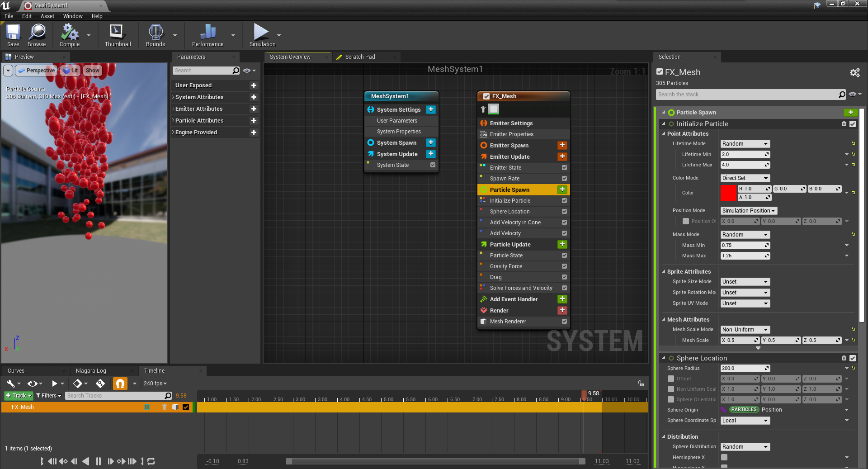This screenshot has height=469, width=868.
Task: Open the Show viewport options
Action: coord(92,71)
